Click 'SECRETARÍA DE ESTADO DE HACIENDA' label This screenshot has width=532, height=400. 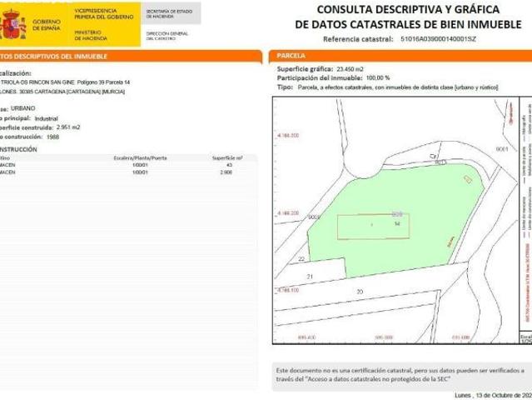pyautogui.click(x=169, y=13)
